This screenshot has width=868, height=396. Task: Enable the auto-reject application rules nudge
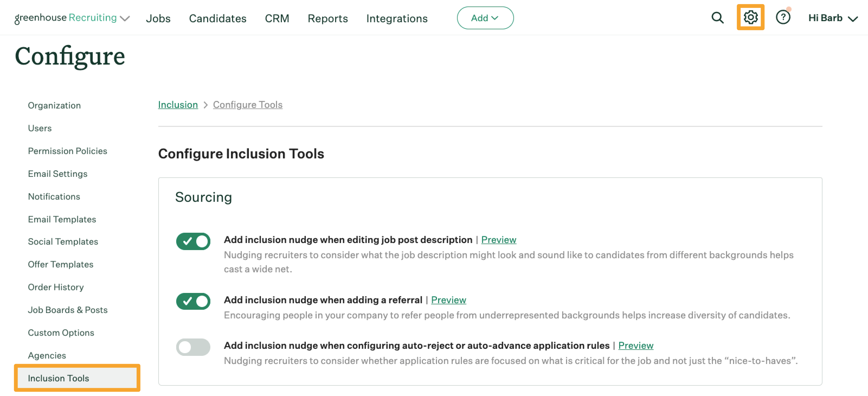coord(193,347)
